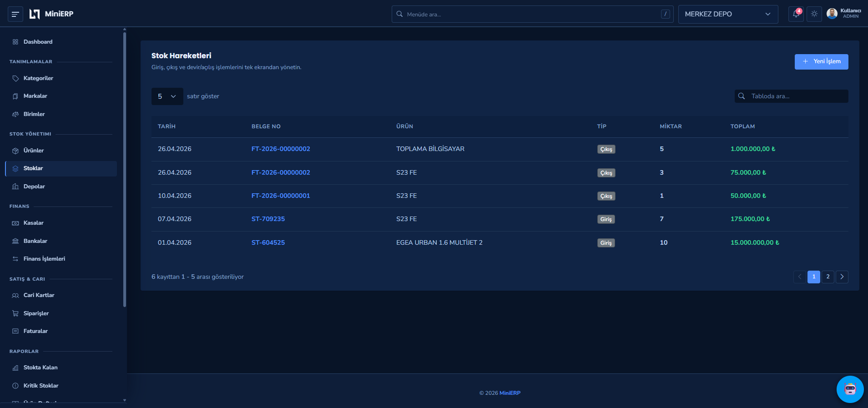Click the MiniERP footer link
Image resolution: width=868 pixels, height=408 pixels.
tap(510, 393)
